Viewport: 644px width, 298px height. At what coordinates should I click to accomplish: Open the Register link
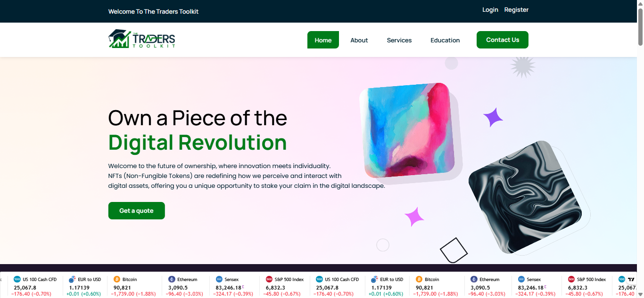(x=516, y=10)
